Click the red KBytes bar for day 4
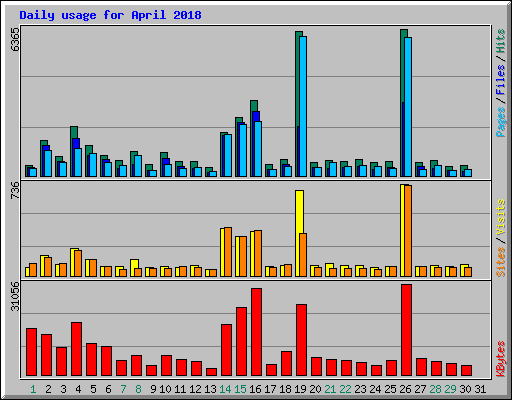The height and width of the screenshot is (400, 512). click(76, 349)
